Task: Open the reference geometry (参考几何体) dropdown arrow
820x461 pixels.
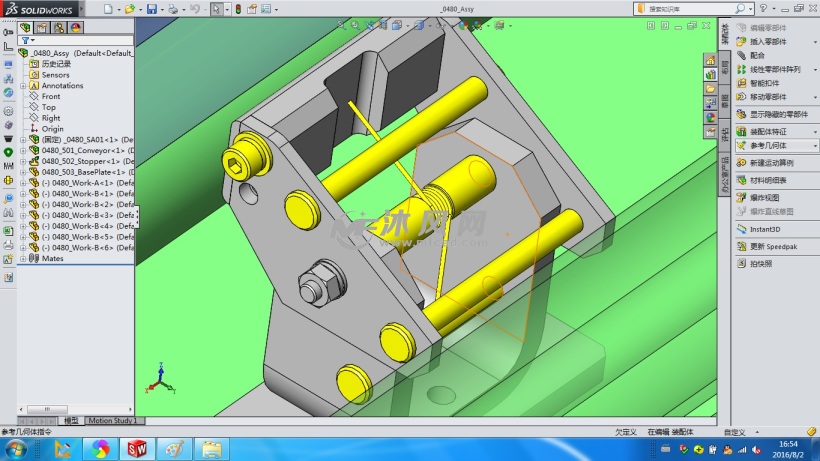Action: tap(815, 146)
